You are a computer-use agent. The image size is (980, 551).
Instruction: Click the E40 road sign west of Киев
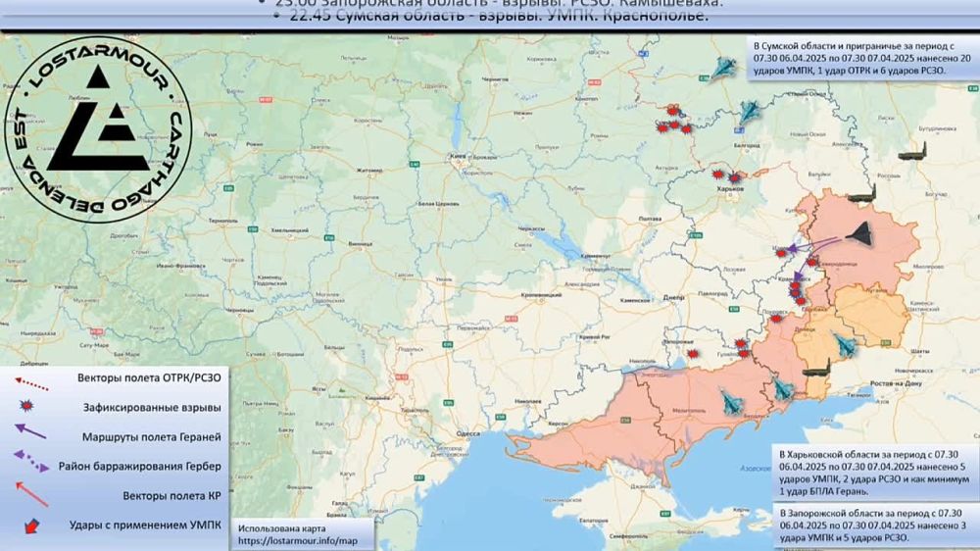click(414, 164)
